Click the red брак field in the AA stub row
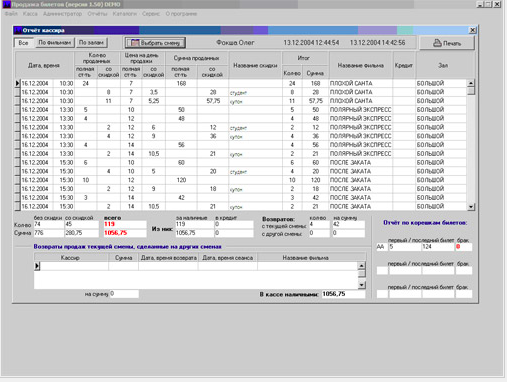 click(464, 247)
